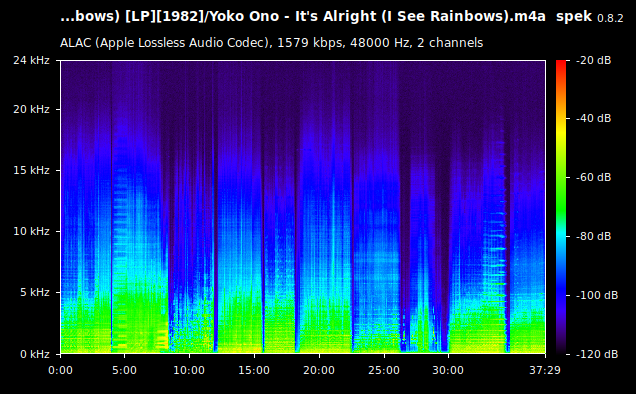This screenshot has height=394, width=636.
Task: Click the 15:00 time axis label
Action: coord(254,370)
